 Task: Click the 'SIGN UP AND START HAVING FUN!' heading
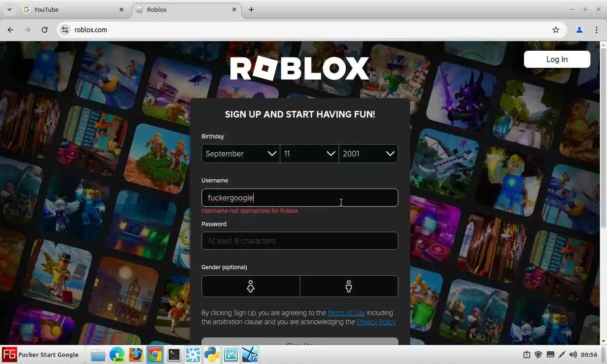coord(300,114)
